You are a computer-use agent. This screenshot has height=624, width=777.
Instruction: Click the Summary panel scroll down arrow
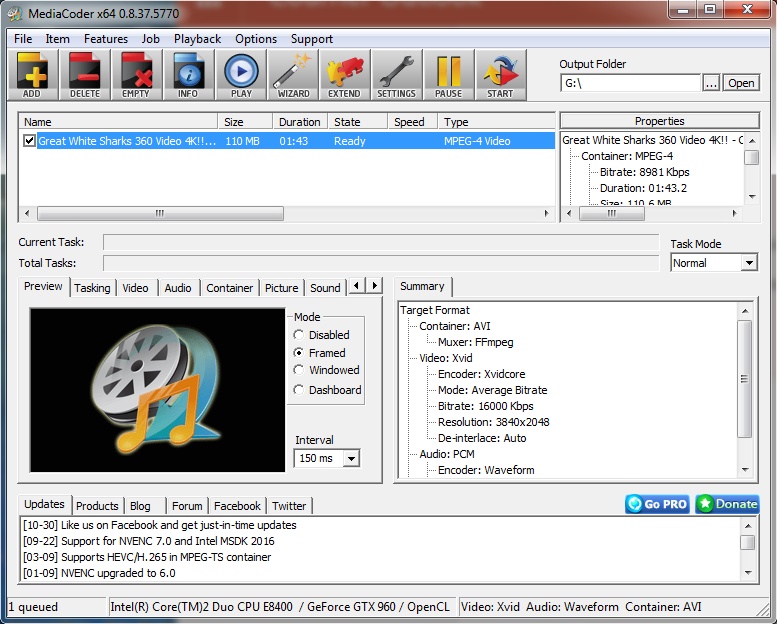[745, 470]
